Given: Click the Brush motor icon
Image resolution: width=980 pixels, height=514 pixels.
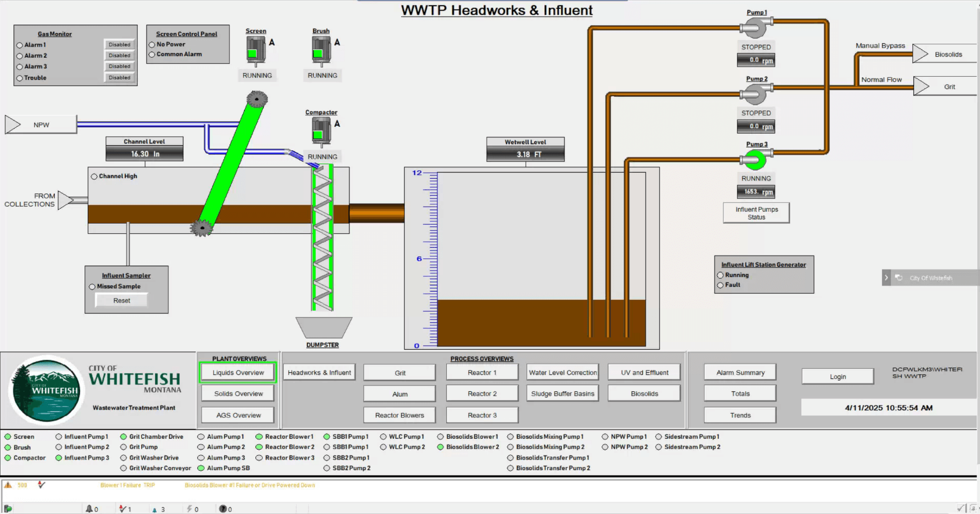Looking at the screenshot, I should [x=321, y=51].
